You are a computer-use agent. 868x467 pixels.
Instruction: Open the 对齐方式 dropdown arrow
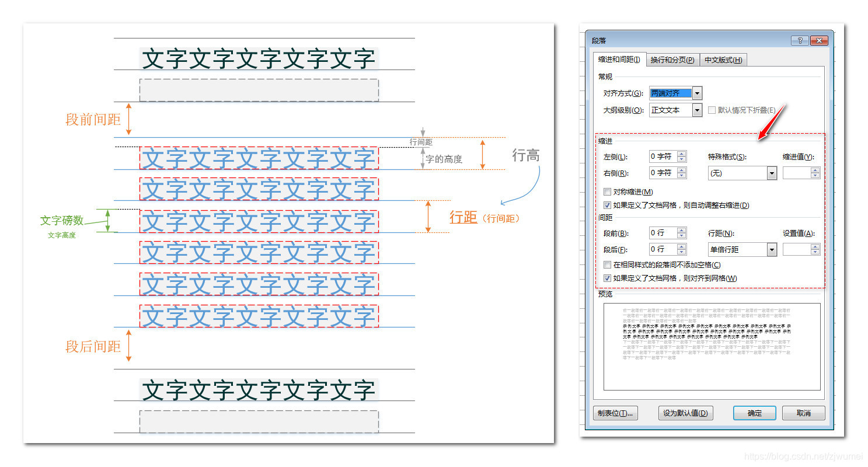click(x=697, y=93)
